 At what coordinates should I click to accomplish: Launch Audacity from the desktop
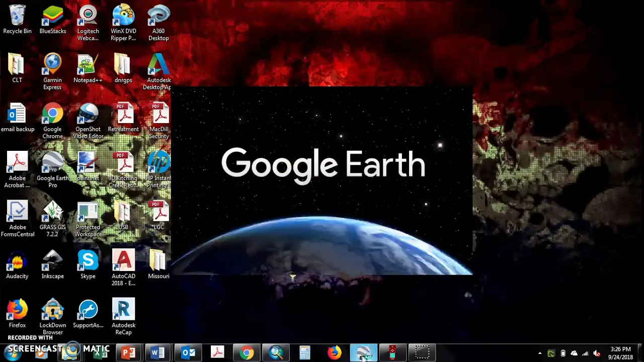17,265
